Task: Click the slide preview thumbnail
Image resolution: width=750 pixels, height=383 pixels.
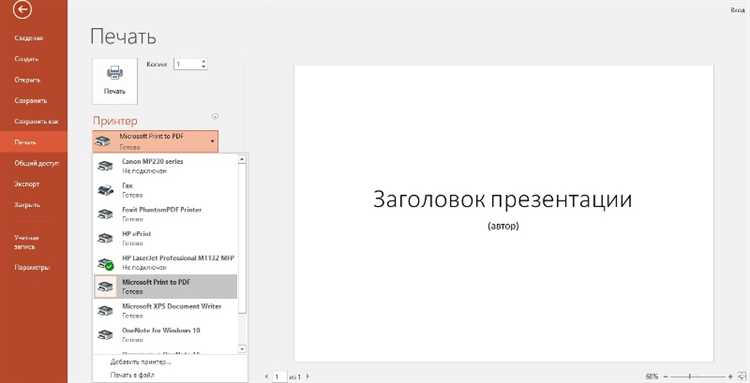Action: pos(504,213)
